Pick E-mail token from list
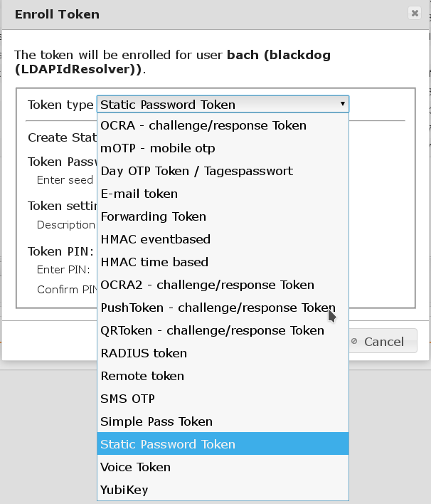431x504 pixels. [x=139, y=194]
